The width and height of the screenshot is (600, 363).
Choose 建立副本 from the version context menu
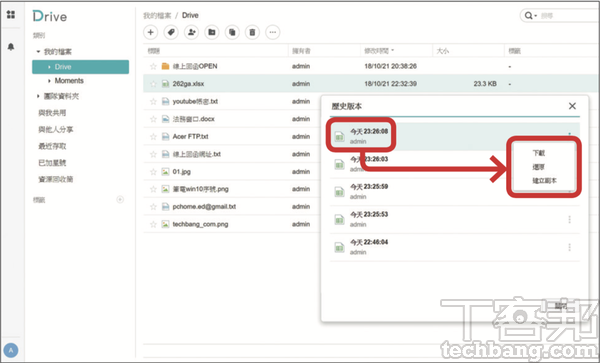point(545,181)
